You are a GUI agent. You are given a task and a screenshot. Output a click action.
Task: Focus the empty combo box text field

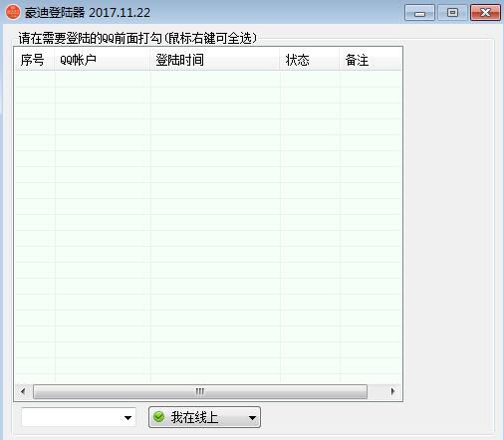tap(72, 417)
